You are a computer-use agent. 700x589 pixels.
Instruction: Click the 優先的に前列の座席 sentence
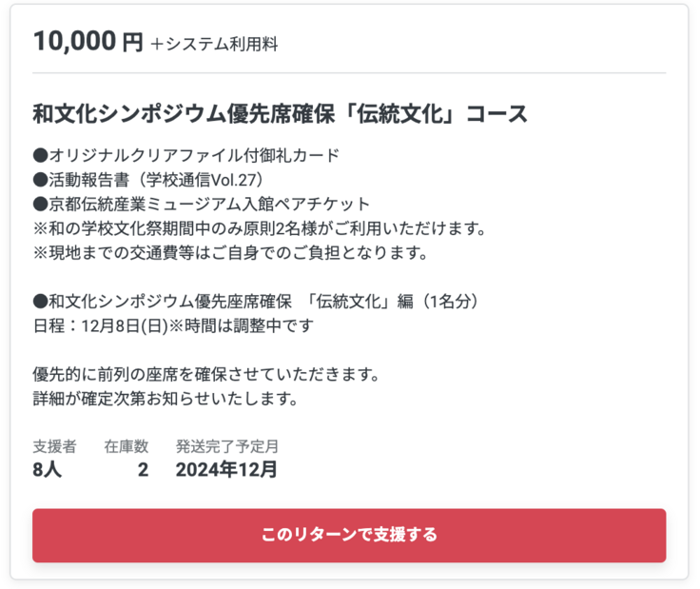click(x=205, y=375)
